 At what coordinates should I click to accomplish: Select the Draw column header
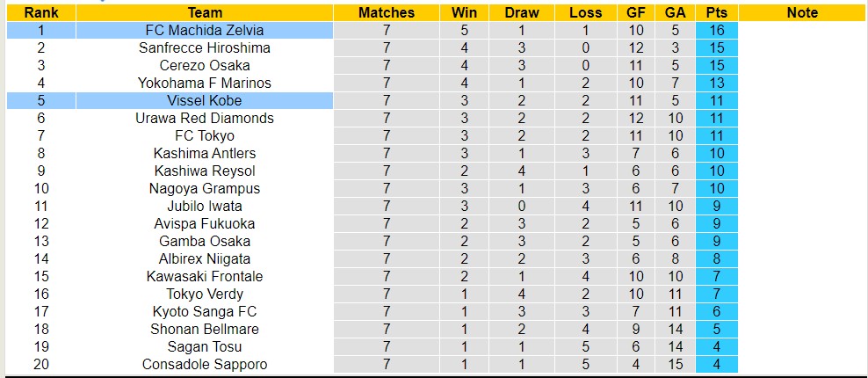(522, 12)
